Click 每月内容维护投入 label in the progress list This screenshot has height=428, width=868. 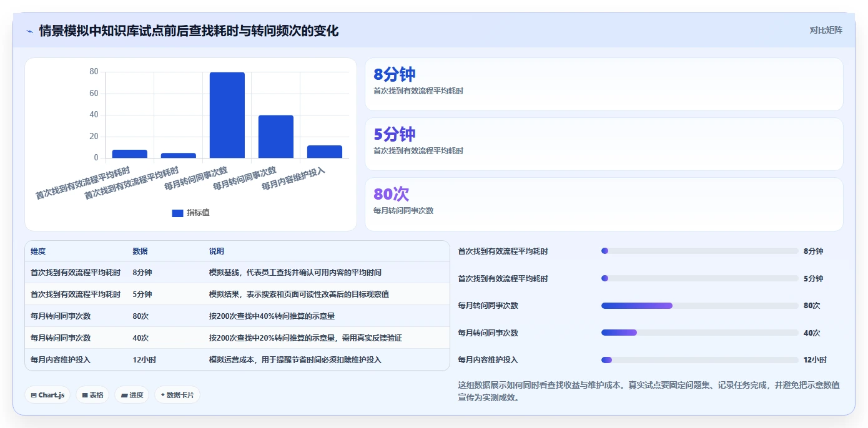[x=488, y=360]
